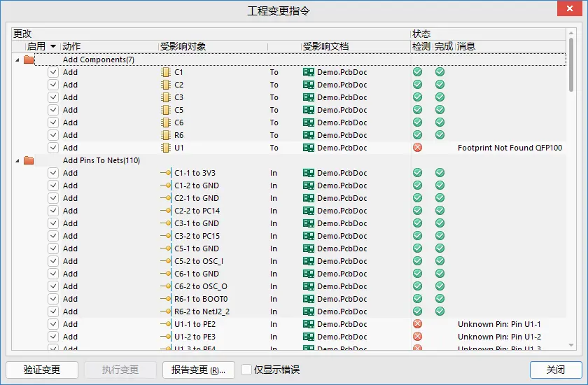Click the scrollbar up arrow

pos(571,33)
